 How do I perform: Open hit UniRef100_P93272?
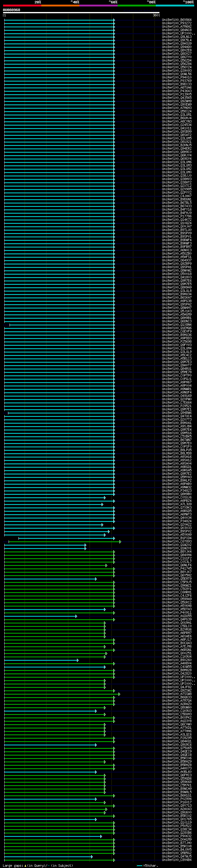[177, 23]
